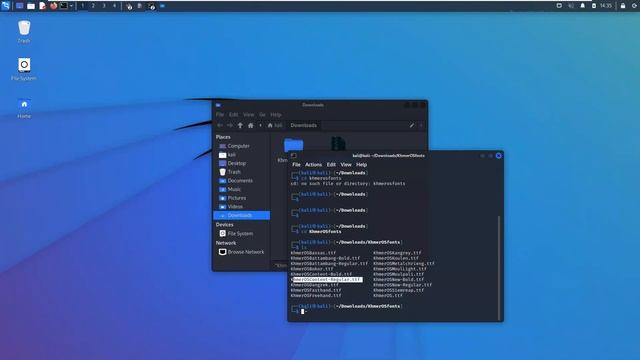
Task: Select Browse Network in sidebar
Action: [242, 252]
